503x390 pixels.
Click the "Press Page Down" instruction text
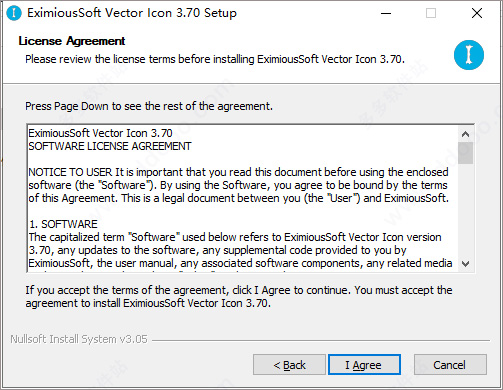click(149, 106)
